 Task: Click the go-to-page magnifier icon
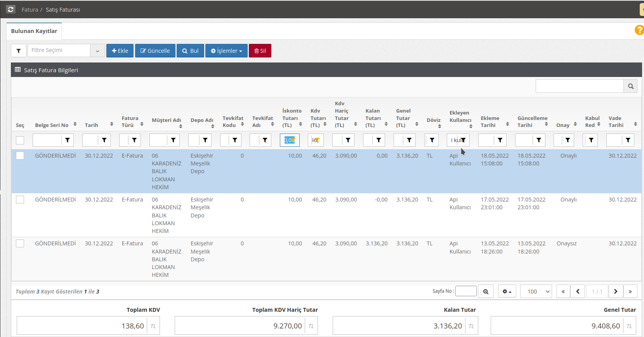click(486, 292)
